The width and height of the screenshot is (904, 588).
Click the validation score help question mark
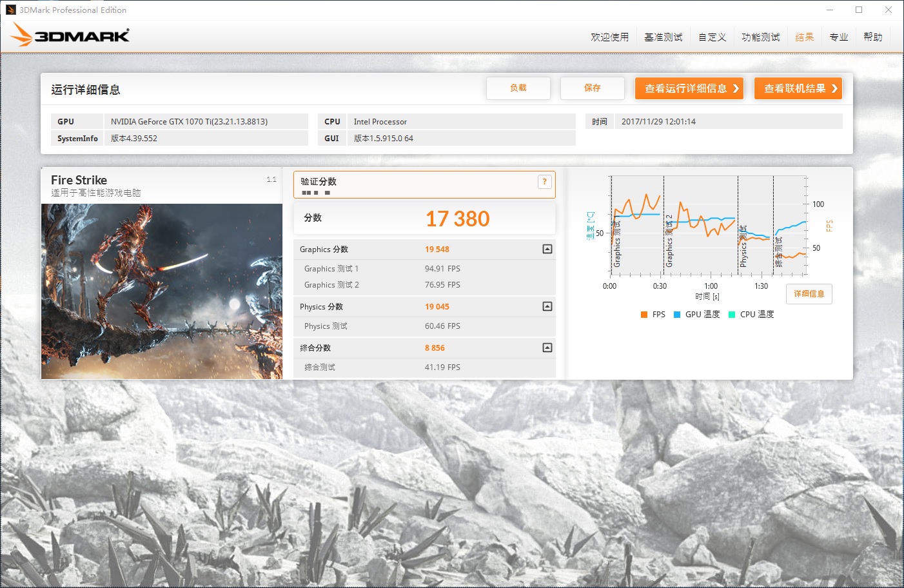pyautogui.click(x=545, y=182)
